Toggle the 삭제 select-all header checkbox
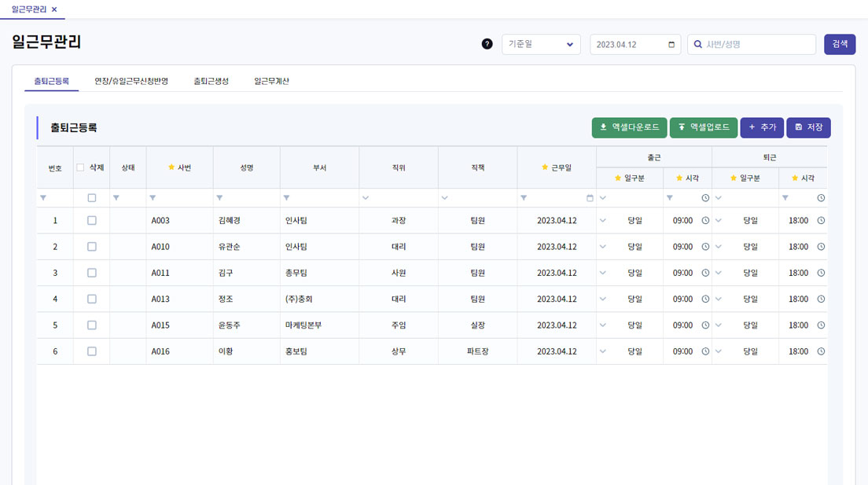868x485 pixels. pos(80,167)
